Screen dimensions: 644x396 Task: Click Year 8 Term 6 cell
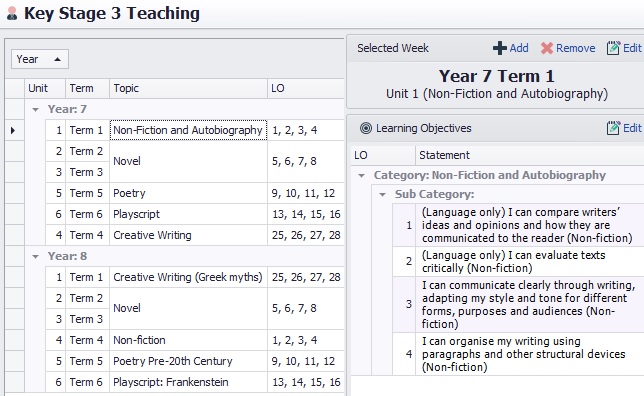[x=87, y=382]
